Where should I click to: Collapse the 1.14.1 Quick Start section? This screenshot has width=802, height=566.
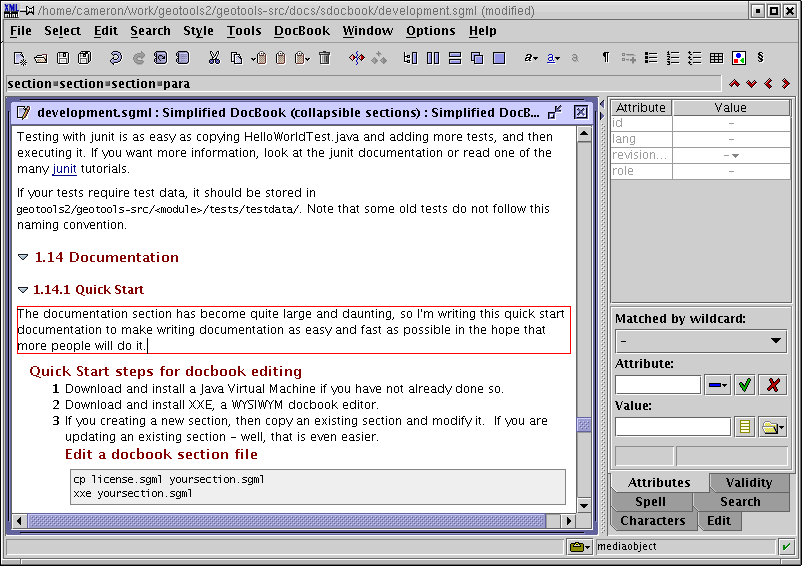pos(23,290)
